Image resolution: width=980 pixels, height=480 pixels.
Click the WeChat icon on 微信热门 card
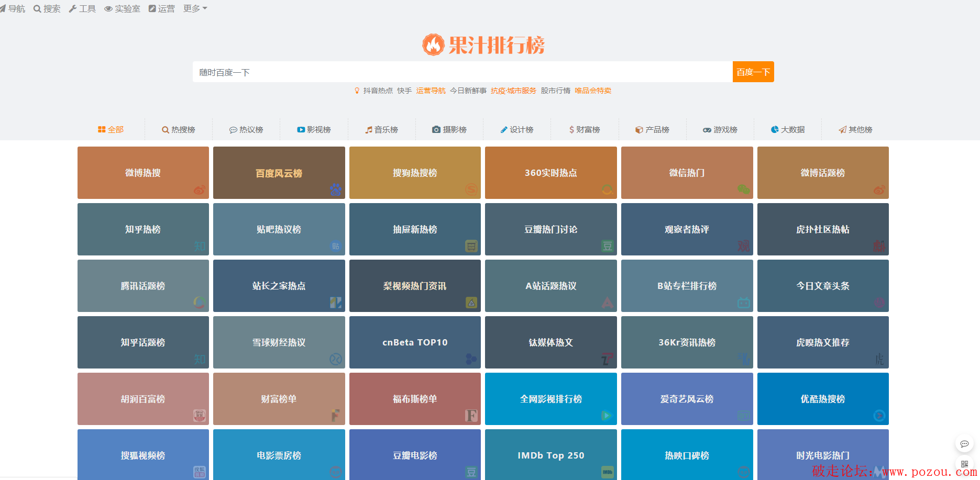click(x=744, y=189)
